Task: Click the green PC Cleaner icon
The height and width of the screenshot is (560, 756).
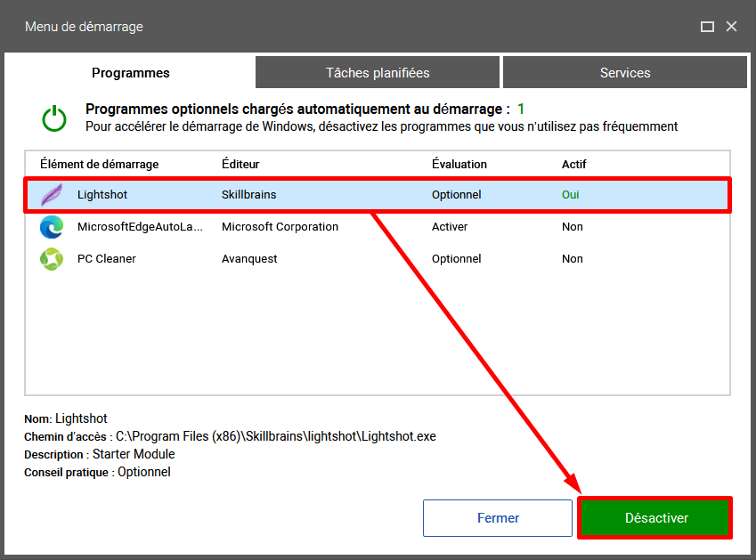Action: click(x=52, y=259)
